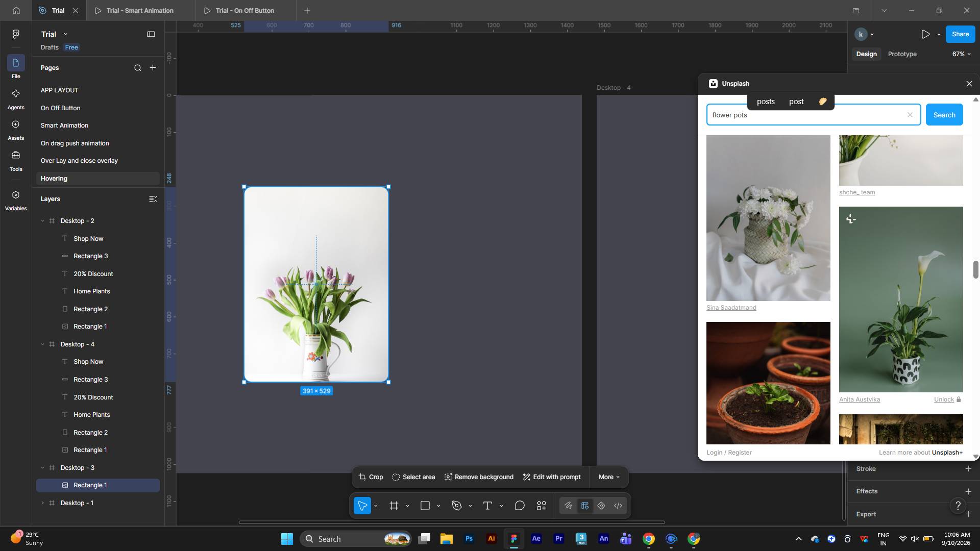Open the 67% zoom dropdown
This screenshot has width=980, height=551.
pos(961,54)
